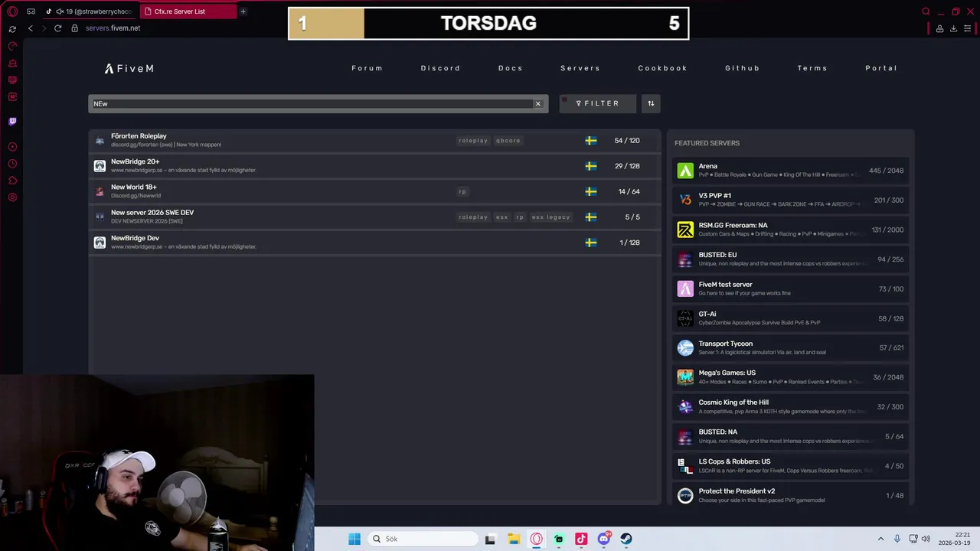Open Discord from the taskbar
Image resolution: width=980 pixels, height=551 pixels.
604,539
